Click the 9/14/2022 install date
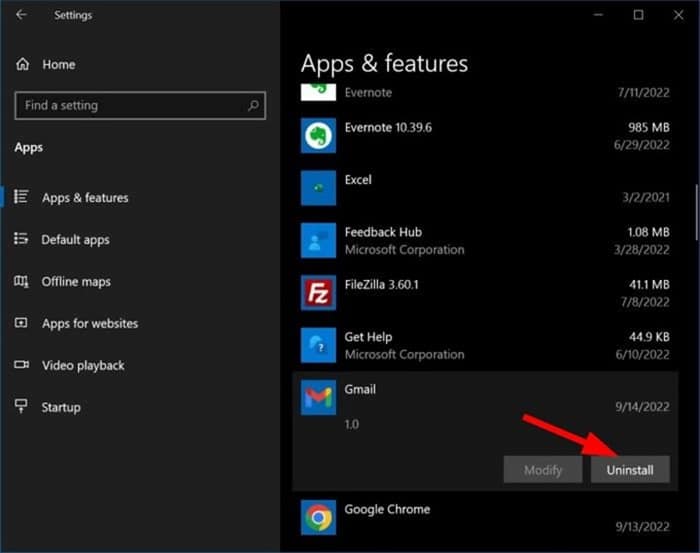The image size is (700, 553). [642, 407]
